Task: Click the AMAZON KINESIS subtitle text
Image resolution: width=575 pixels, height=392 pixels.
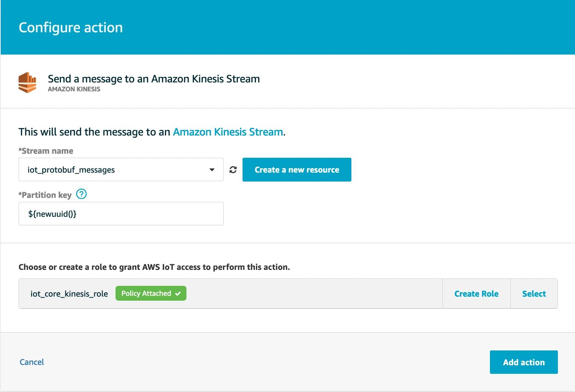Action: [x=74, y=89]
